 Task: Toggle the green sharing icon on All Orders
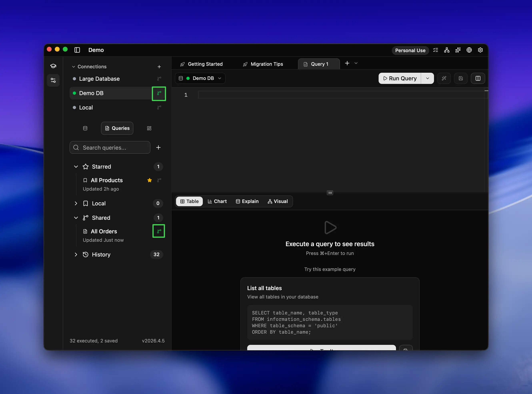[x=159, y=231]
